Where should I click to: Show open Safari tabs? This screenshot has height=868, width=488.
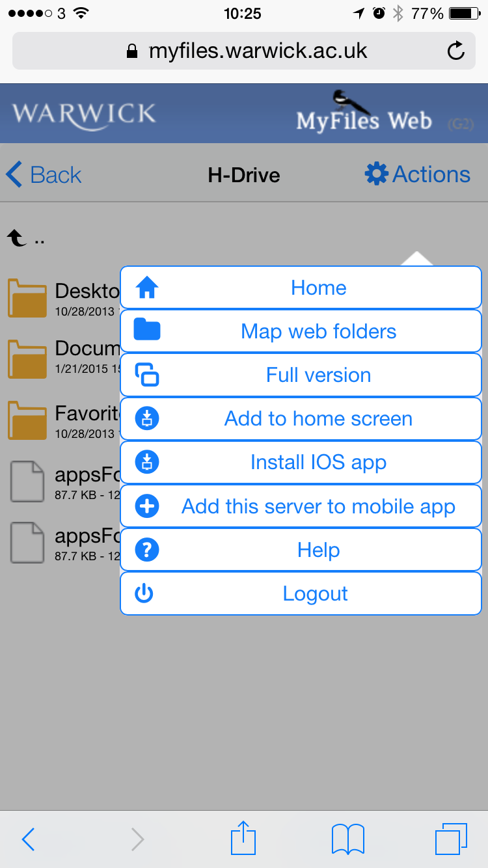(450, 839)
